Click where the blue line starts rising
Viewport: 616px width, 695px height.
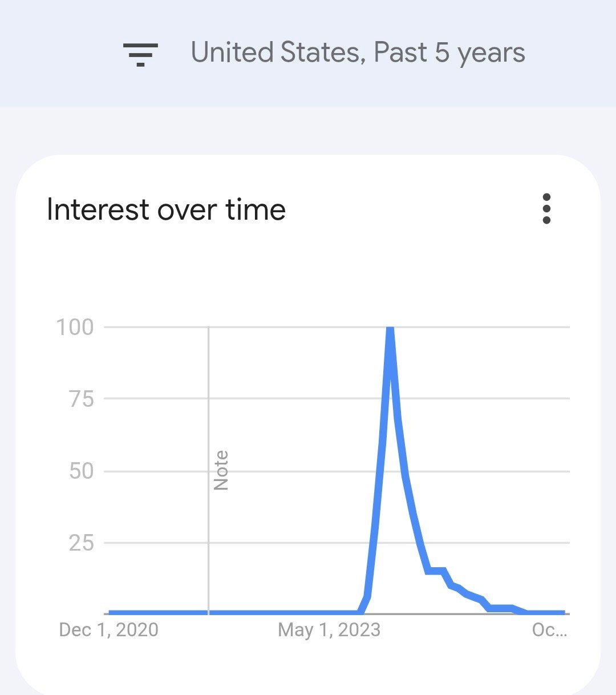[360, 612]
